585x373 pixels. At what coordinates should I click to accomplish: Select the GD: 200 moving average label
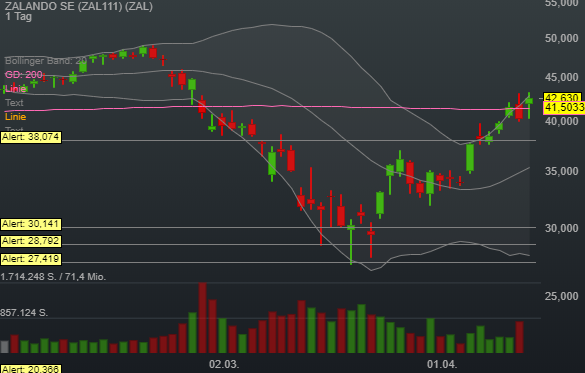pos(24,75)
